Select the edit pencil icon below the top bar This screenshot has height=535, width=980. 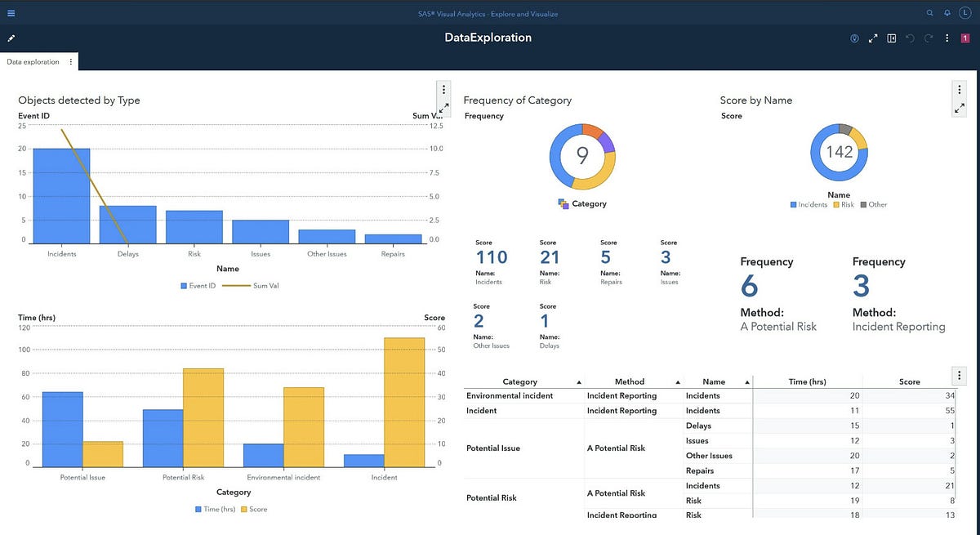(11, 38)
